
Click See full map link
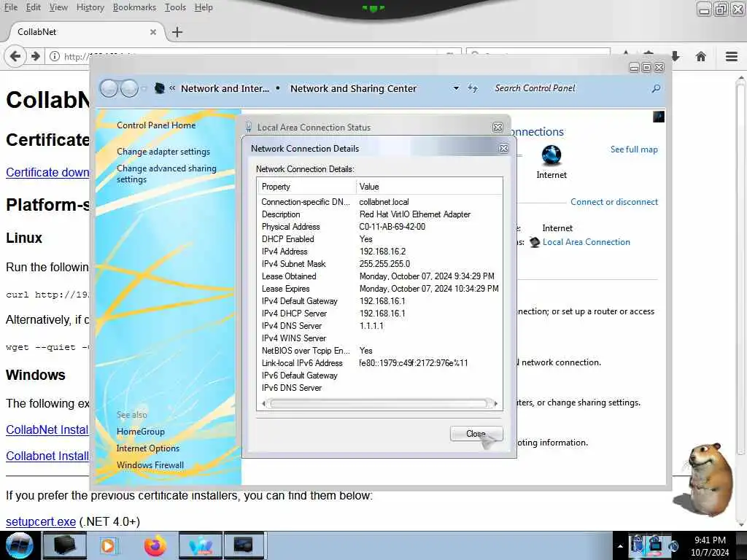[634, 149]
